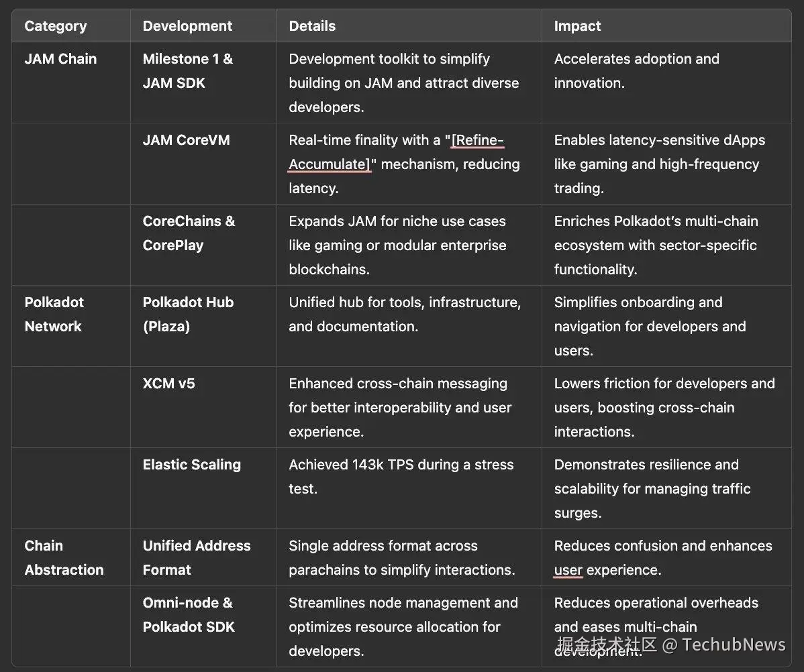
Task: Click the TechubNews watermark text
Action: pyautogui.click(x=734, y=645)
